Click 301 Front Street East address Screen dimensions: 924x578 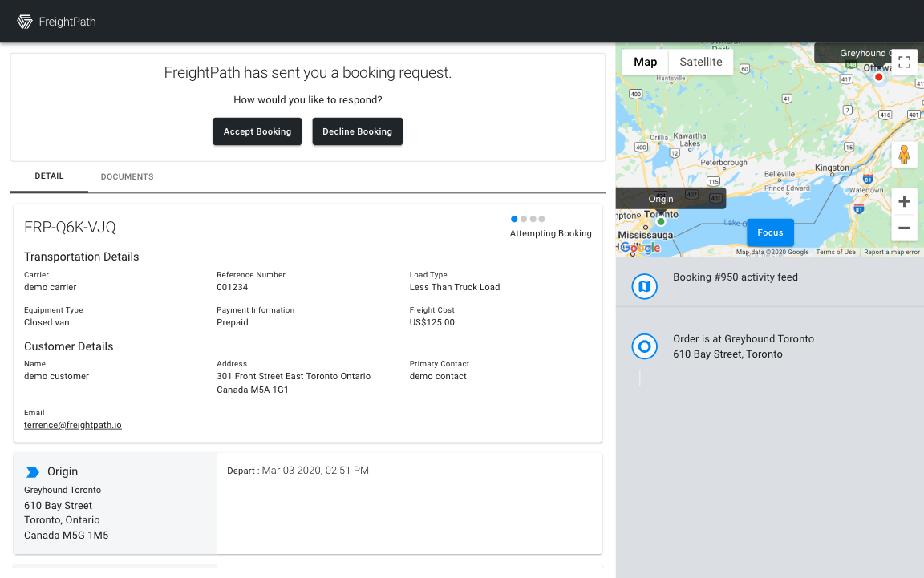click(x=294, y=383)
